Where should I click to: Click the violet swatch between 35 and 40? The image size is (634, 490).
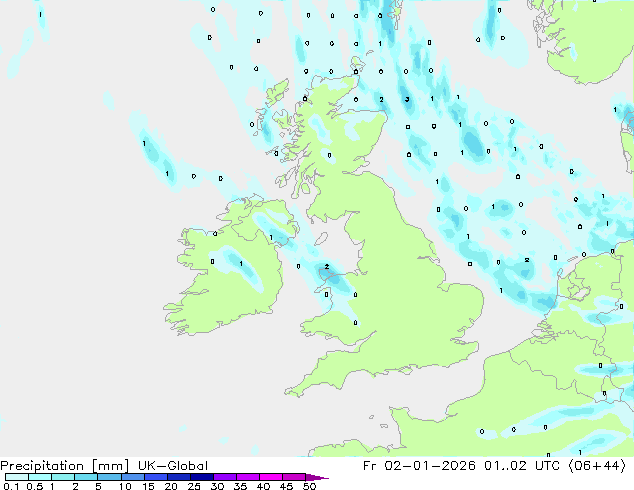pyautogui.click(x=247, y=477)
